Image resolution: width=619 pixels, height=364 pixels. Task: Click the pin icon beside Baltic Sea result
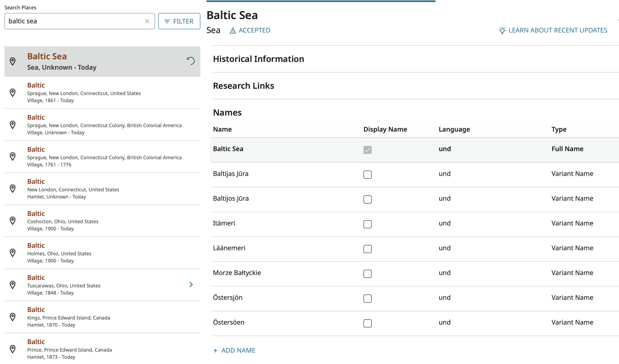point(13,61)
